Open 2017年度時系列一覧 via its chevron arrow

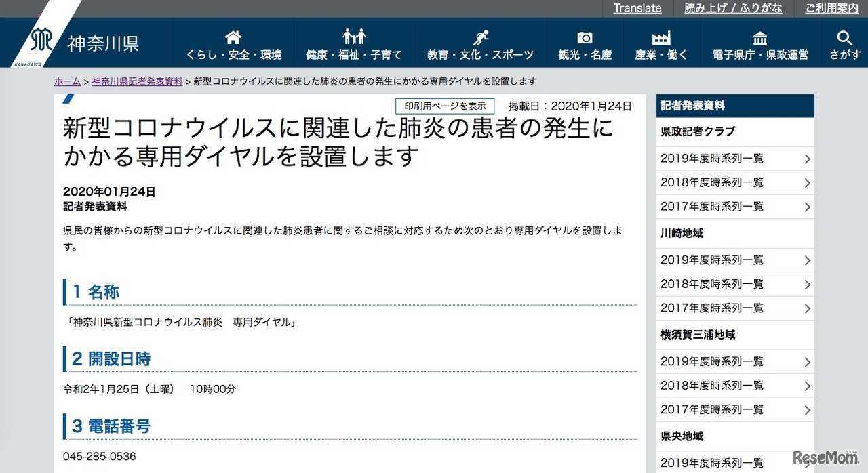point(807,207)
